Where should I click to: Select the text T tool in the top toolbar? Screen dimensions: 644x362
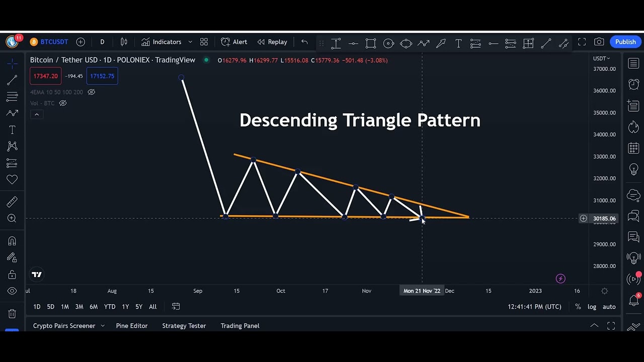458,44
